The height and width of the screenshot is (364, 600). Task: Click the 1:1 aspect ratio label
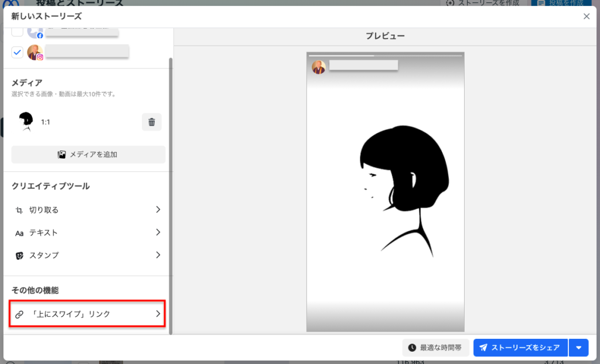tap(46, 122)
